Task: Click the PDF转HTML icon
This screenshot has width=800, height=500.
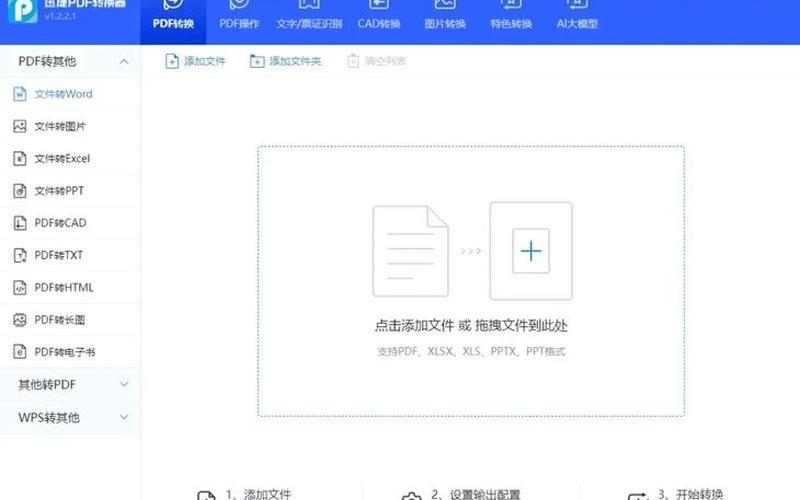Action: pyautogui.click(x=20, y=288)
